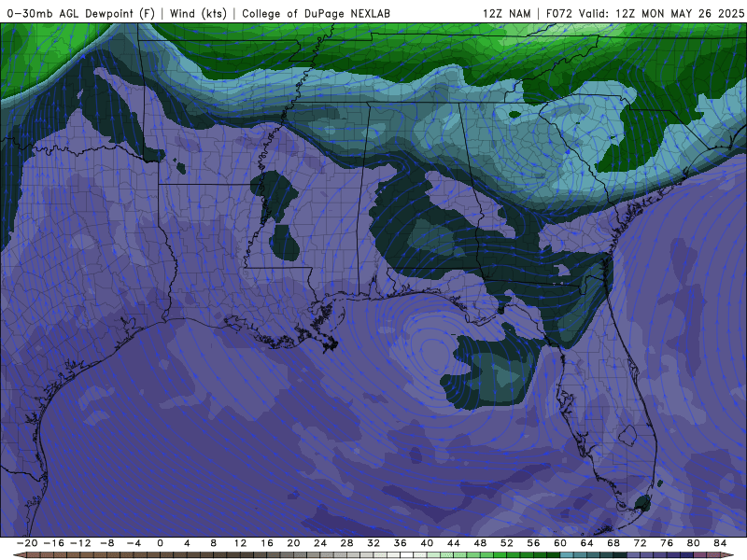The height and width of the screenshot is (560, 747).
Task: Click the 'College of DuPage NEXLAB' text
Action: (316, 13)
